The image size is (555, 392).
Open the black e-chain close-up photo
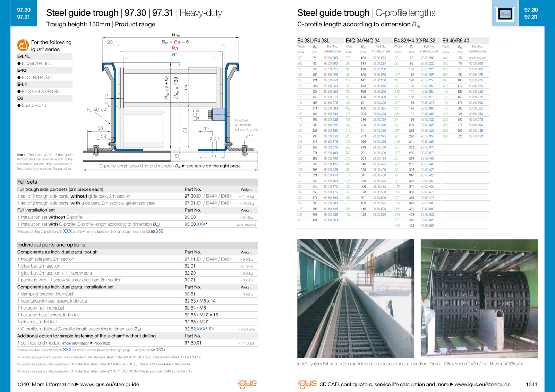pyautogui.click(x=479, y=299)
